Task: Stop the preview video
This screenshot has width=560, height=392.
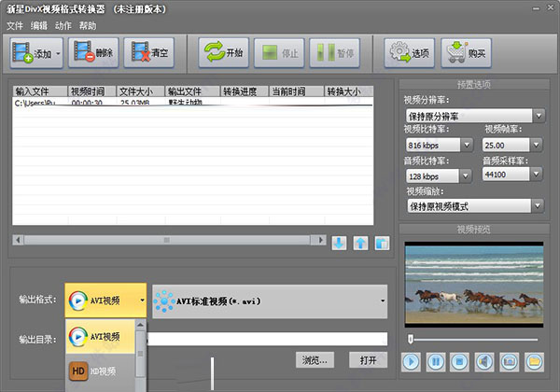Action: [x=459, y=362]
